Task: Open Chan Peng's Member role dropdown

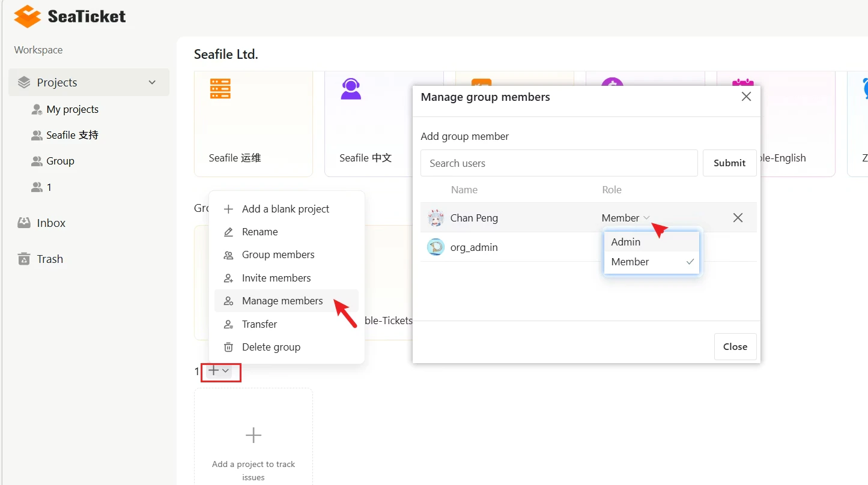Action: point(626,218)
